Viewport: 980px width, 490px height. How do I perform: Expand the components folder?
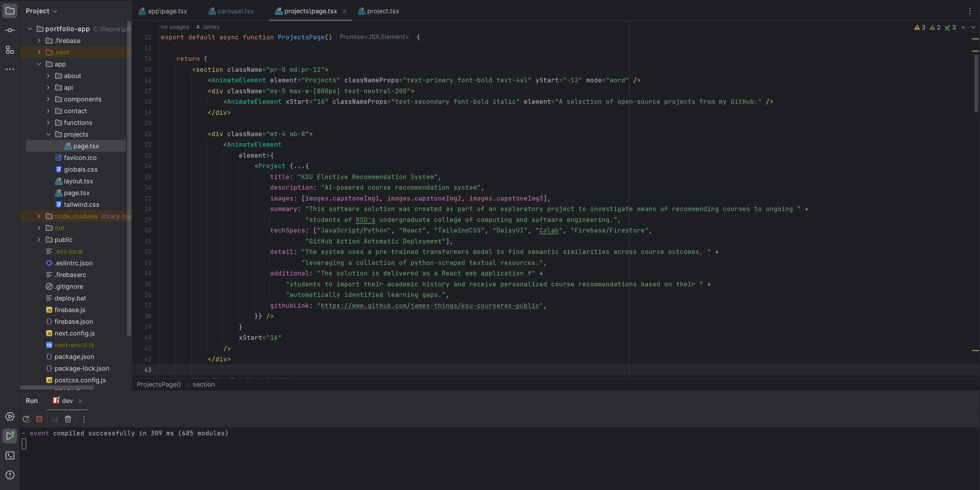[x=48, y=99]
